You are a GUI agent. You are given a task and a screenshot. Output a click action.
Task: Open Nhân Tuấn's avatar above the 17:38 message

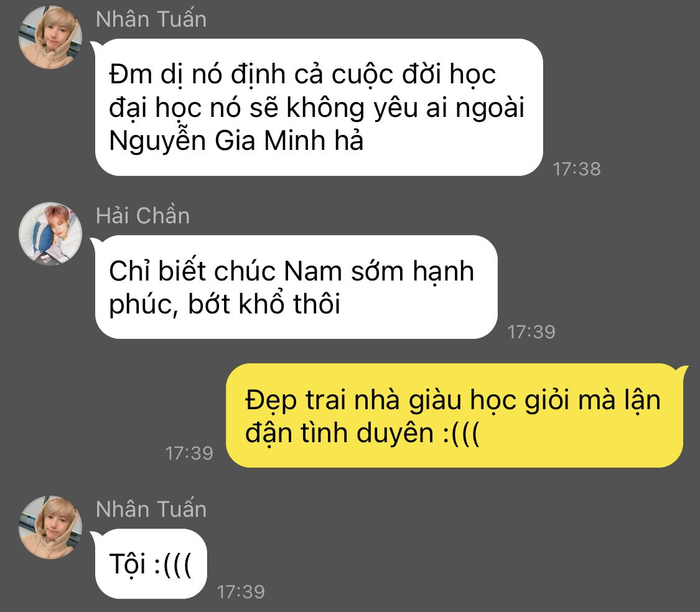[x=50, y=37]
